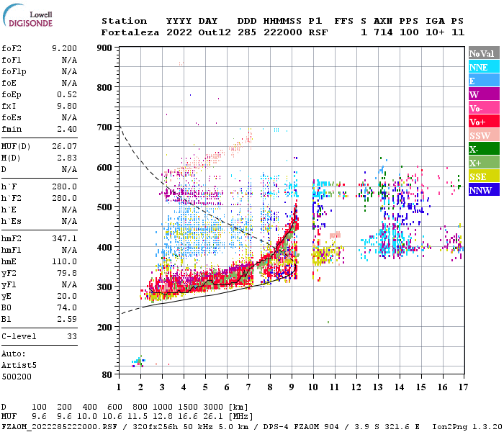
Task: Click the 17 MHz axis label
Action: coord(463,387)
